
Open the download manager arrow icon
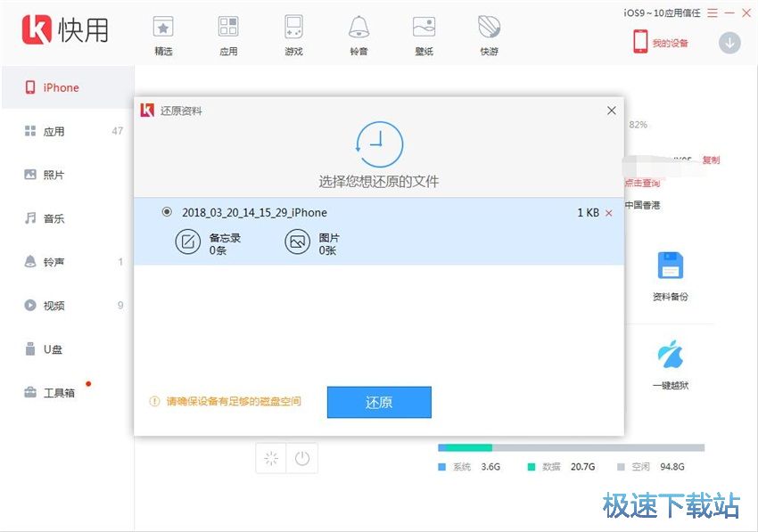pos(729,43)
